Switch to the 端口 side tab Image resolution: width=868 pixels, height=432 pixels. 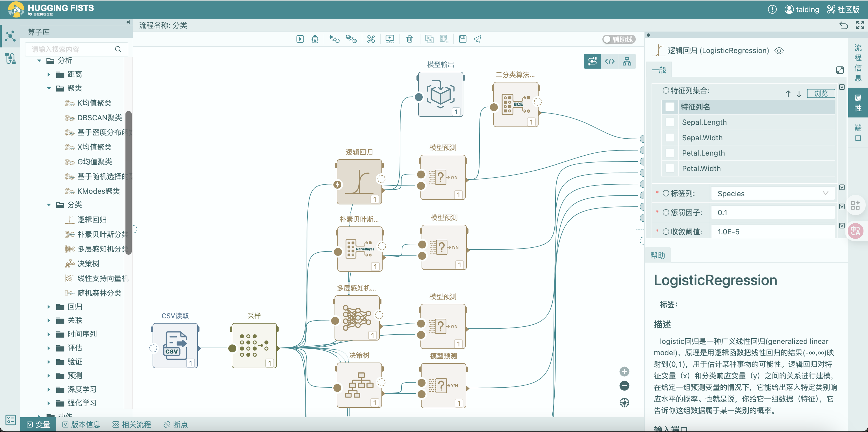pyautogui.click(x=858, y=133)
